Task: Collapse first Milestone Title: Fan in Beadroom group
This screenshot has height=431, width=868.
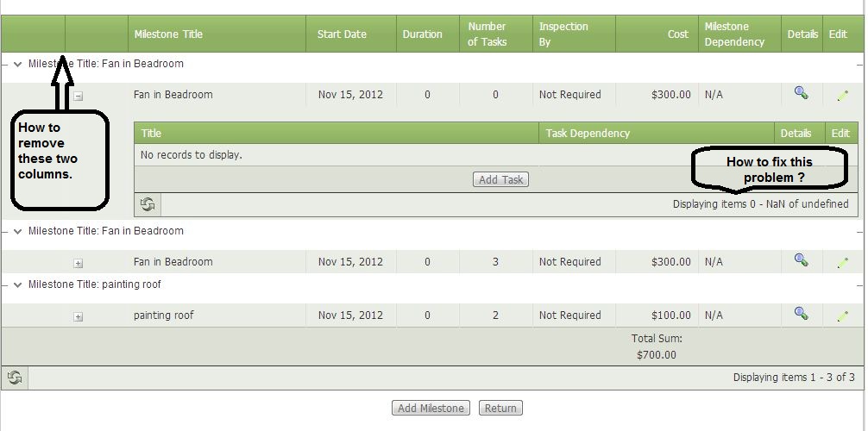Action: click(x=17, y=64)
